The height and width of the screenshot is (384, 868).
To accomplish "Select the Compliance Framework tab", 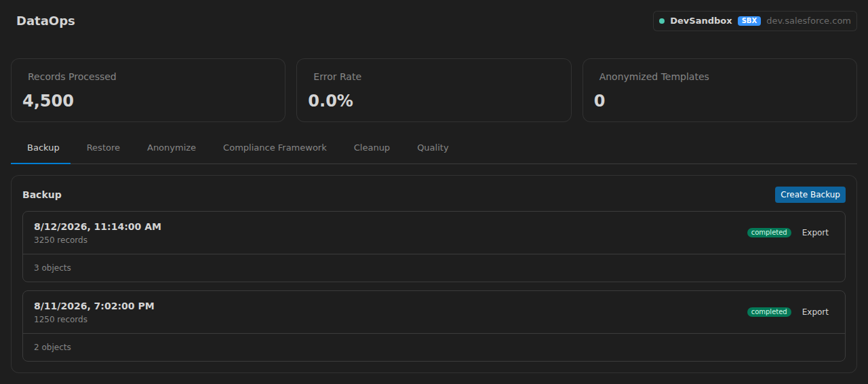I will (275, 148).
